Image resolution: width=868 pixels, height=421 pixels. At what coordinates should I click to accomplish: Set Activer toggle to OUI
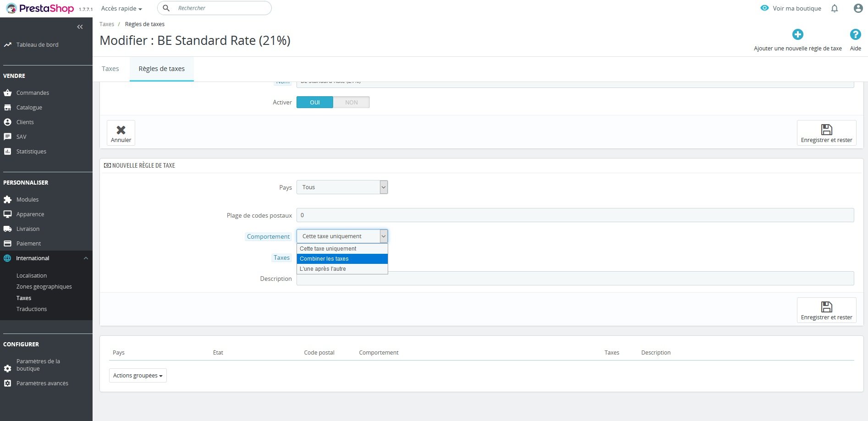(315, 102)
